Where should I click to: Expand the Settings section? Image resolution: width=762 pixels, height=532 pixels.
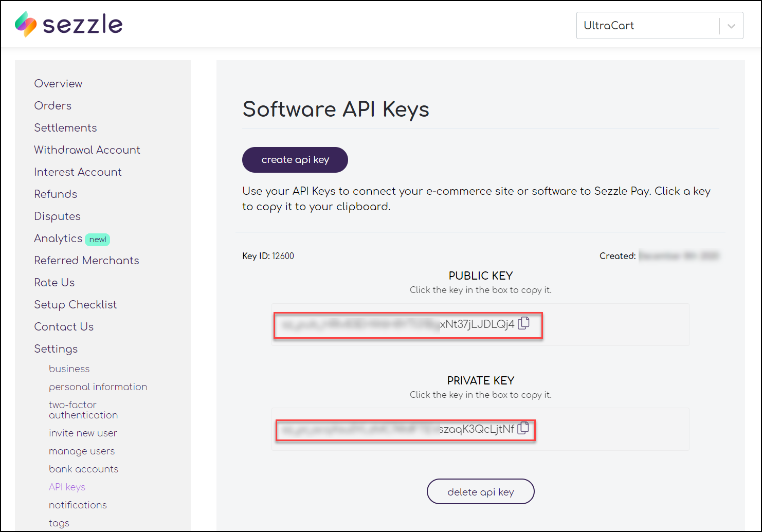(56, 348)
